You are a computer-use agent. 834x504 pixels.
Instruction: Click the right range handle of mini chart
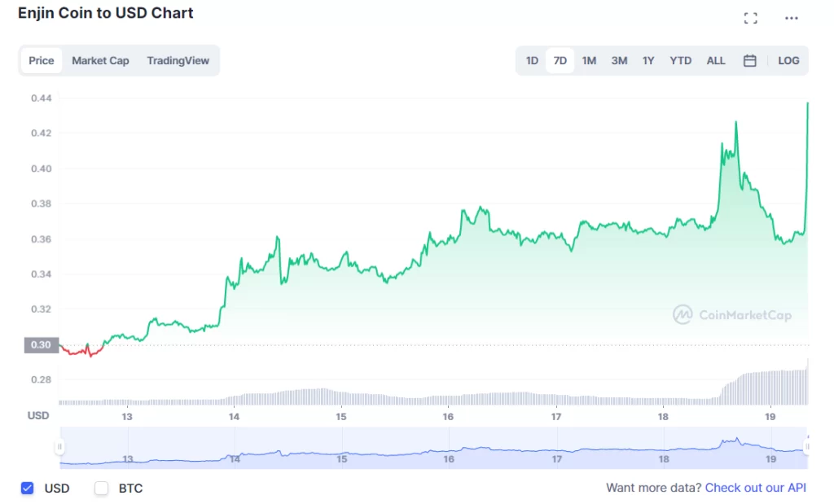pos(806,447)
